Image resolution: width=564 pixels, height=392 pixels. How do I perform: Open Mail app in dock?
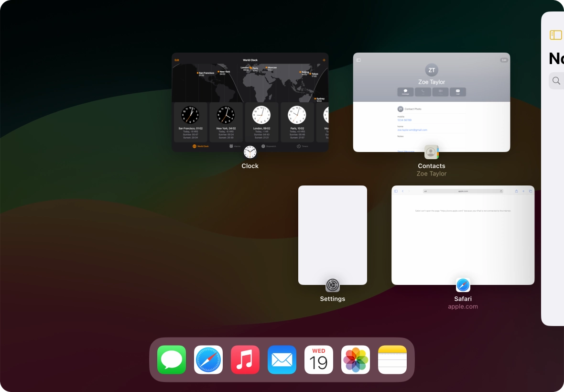coord(282,359)
